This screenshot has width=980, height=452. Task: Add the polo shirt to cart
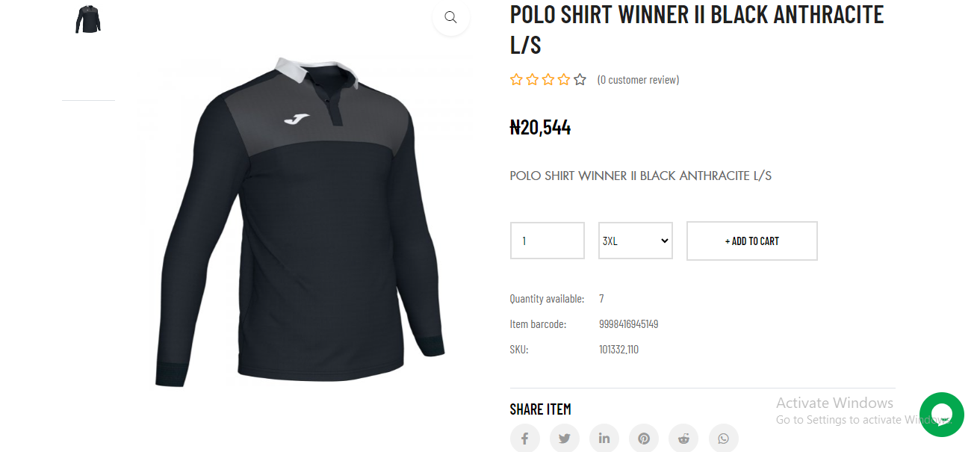click(751, 241)
